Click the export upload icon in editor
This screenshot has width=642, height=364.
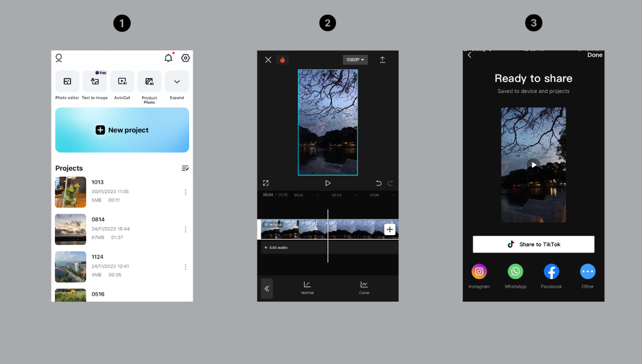pyautogui.click(x=382, y=60)
